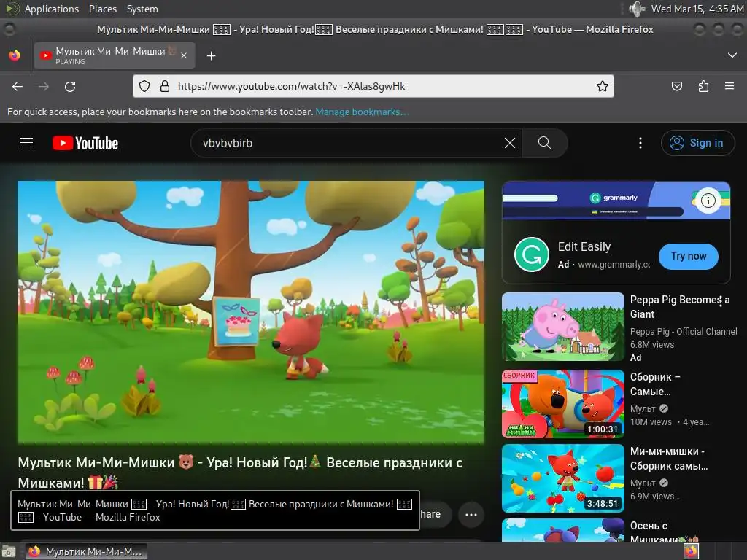Click the browser forward arrow

pos(44,87)
